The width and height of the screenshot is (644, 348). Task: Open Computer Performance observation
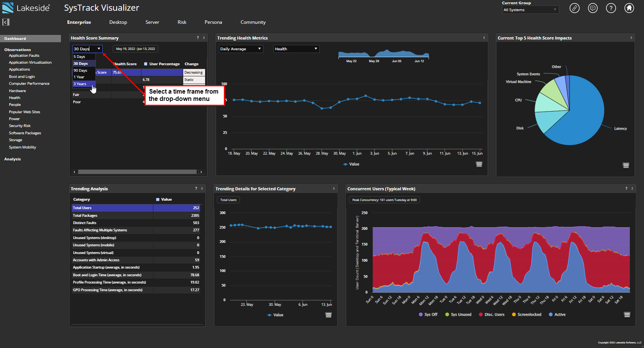pos(29,84)
